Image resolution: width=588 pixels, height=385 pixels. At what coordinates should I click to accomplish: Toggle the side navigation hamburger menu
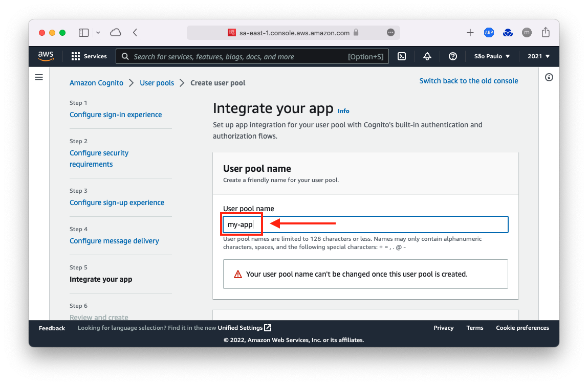[39, 77]
